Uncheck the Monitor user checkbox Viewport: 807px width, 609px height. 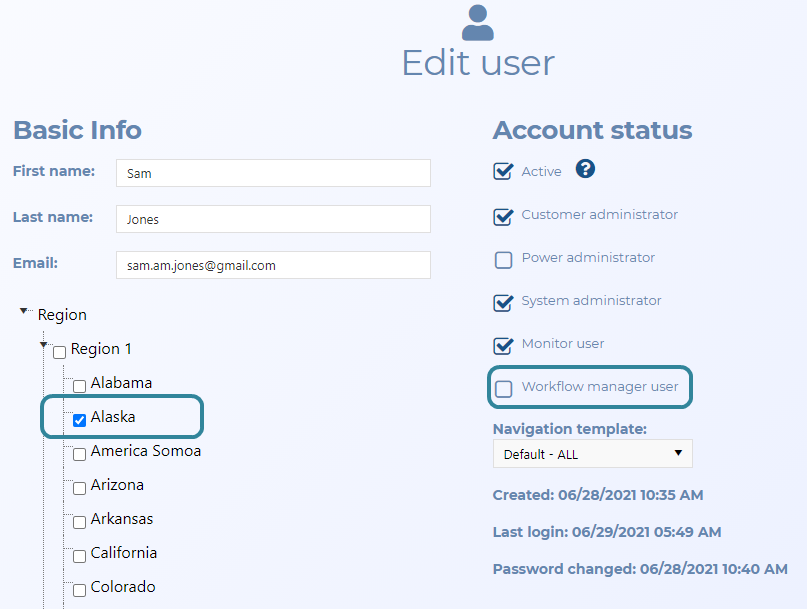click(x=504, y=346)
